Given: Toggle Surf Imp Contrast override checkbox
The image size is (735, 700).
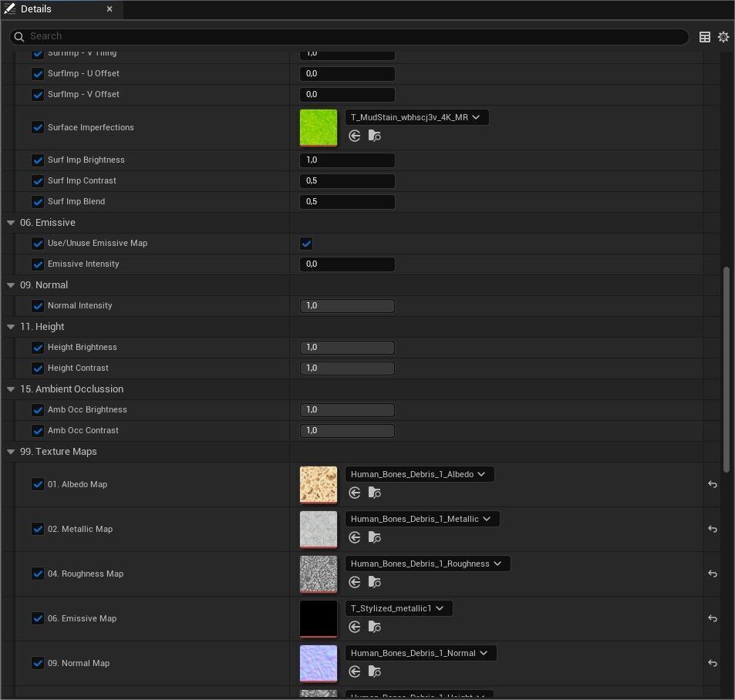Looking at the screenshot, I should (38, 181).
